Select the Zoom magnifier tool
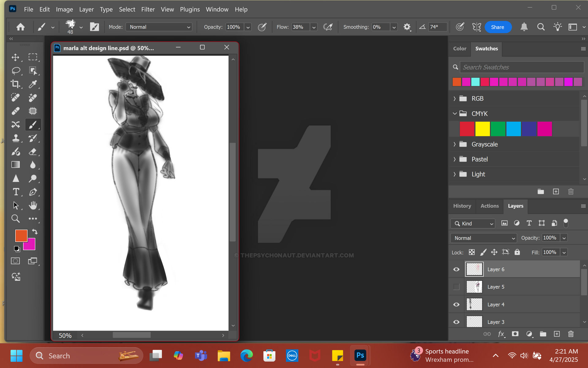This screenshot has height=368, width=588. (16, 219)
